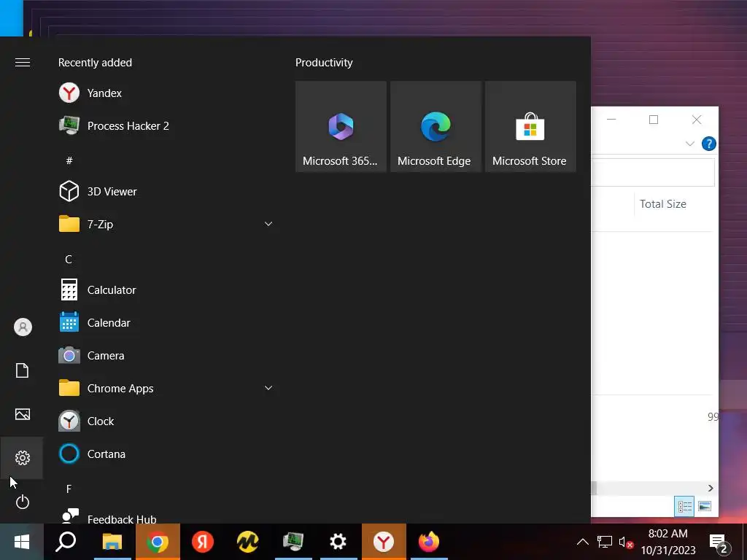Switch to Firefox on taskbar
The width and height of the screenshot is (747, 560).
pos(429,542)
